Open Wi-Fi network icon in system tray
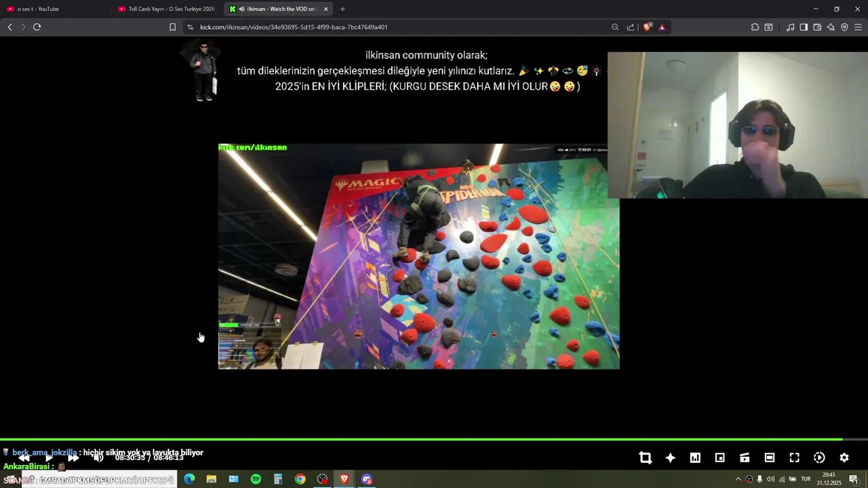868x488 pixels. (781, 479)
